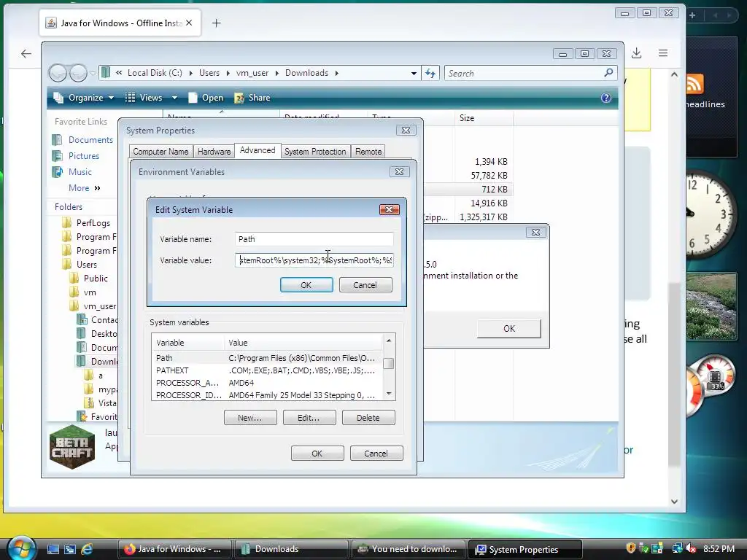Click OK in Edit System Variable dialog
The width and height of the screenshot is (747, 560).
pos(306,285)
